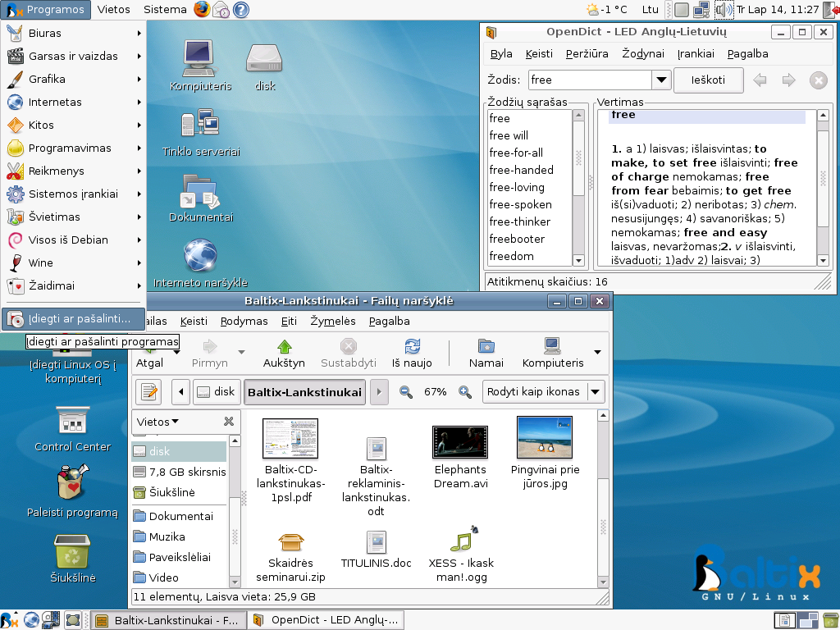Viewport: 840px width, 630px height.
Task: Open the Namai home folder icon
Action: [486, 347]
